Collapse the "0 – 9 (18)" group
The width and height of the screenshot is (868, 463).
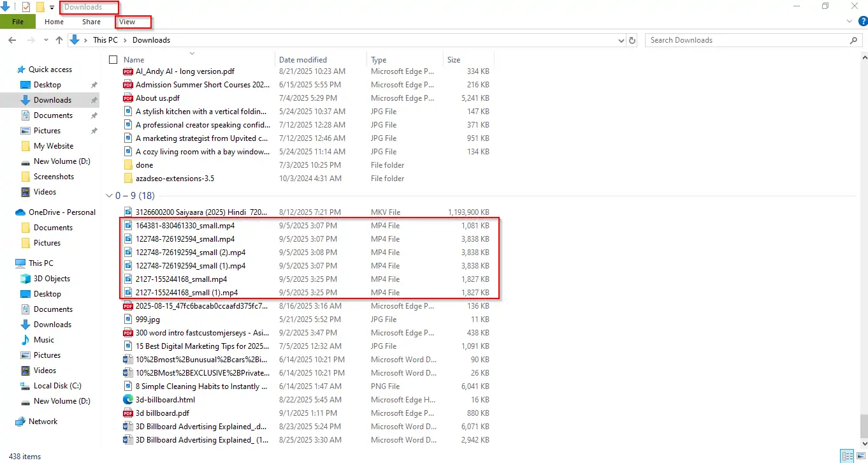109,196
